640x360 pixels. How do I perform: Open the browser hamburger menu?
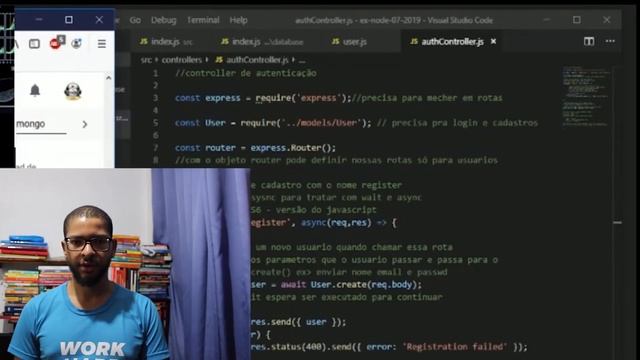point(102,43)
